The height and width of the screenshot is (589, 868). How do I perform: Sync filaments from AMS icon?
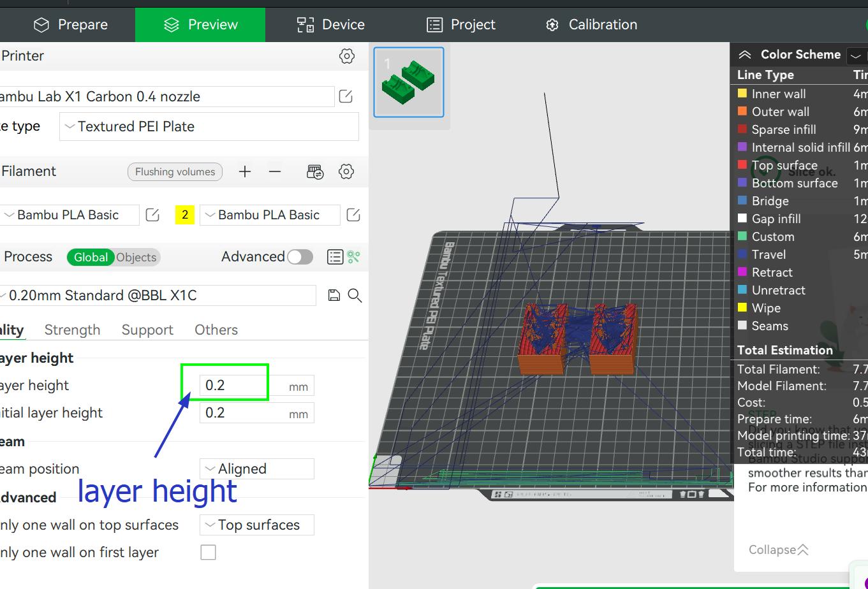[315, 171]
